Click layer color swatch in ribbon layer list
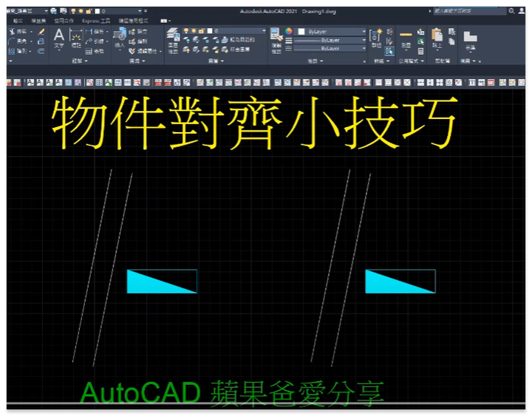The width and height of the screenshot is (532, 416). coord(209,31)
